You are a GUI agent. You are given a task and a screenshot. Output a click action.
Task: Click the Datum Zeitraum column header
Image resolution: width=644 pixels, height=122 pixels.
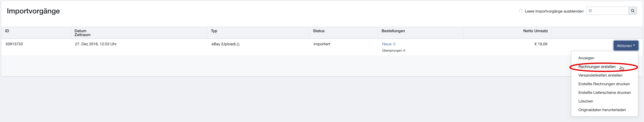[82, 33]
